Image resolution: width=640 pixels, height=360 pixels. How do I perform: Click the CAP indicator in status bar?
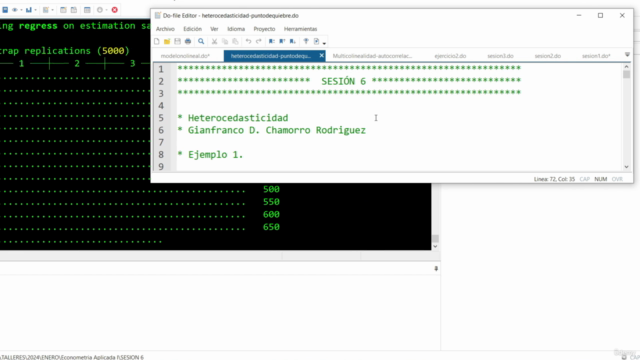(584, 179)
